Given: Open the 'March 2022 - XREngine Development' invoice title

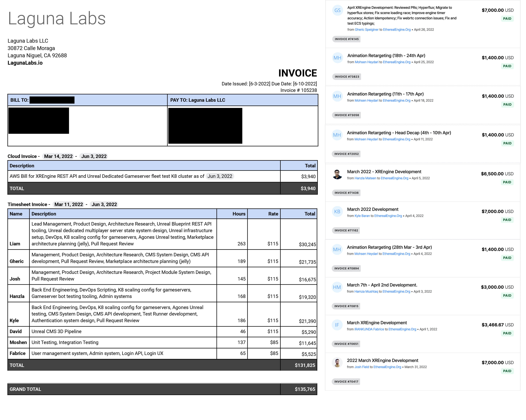Looking at the screenshot, I should pyautogui.click(x=384, y=172).
